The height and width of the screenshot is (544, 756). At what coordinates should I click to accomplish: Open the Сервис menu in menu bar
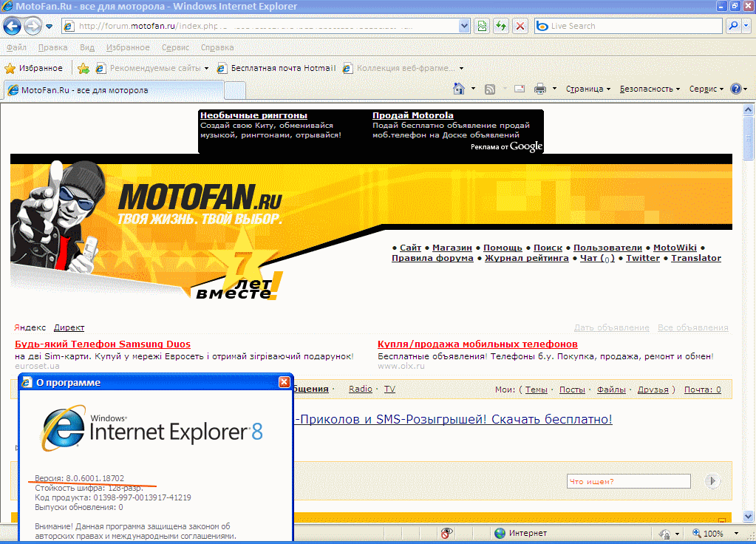pyautogui.click(x=175, y=47)
